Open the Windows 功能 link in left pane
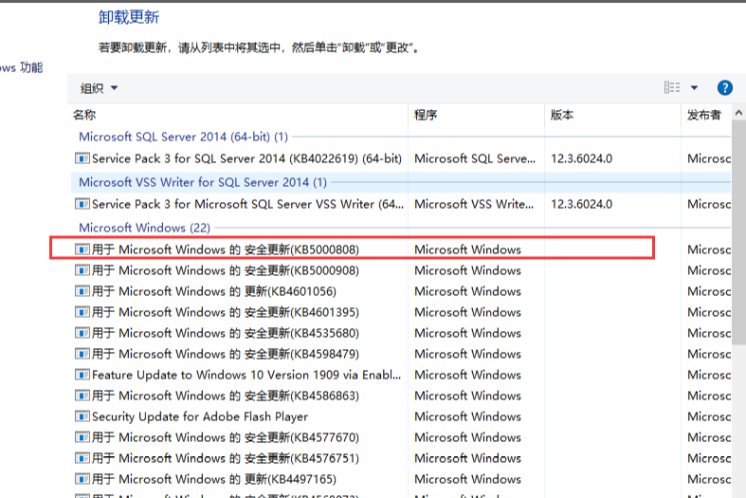 [x=21, y=68]
